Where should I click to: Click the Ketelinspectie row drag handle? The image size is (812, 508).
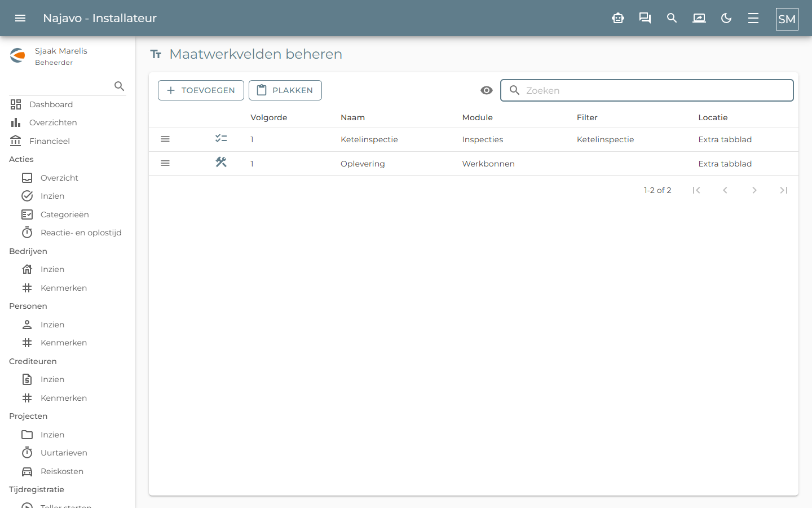pos(165,139)
